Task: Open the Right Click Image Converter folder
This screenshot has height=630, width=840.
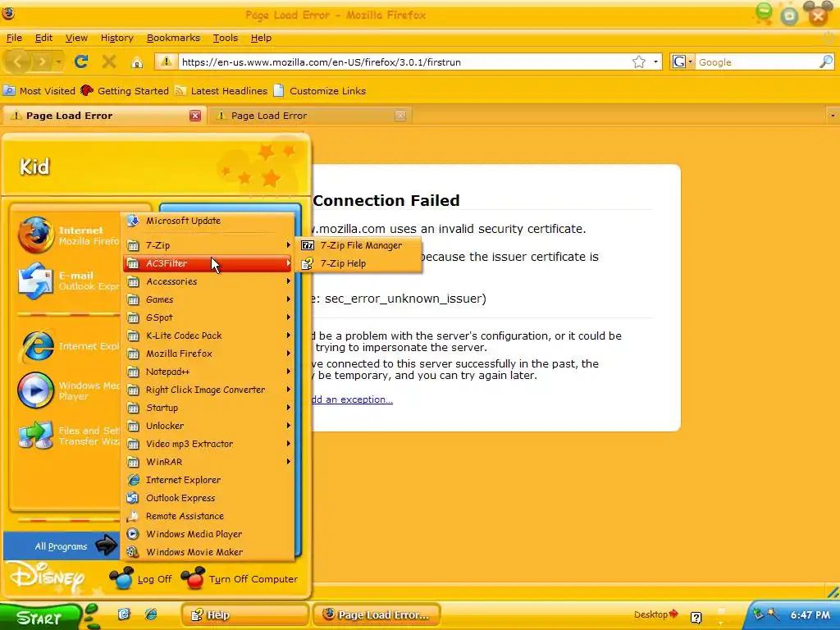Action: click(209, 390)
